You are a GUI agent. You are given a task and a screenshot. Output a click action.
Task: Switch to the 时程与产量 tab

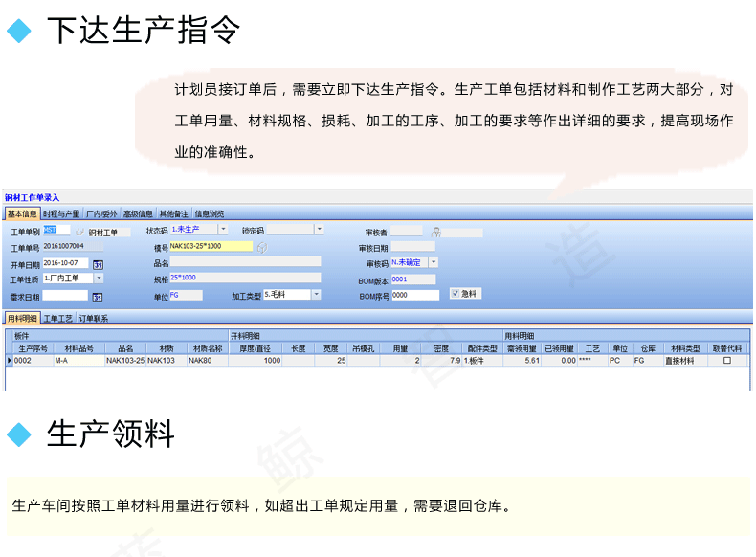pyautogui.click(x=61, y=213)
